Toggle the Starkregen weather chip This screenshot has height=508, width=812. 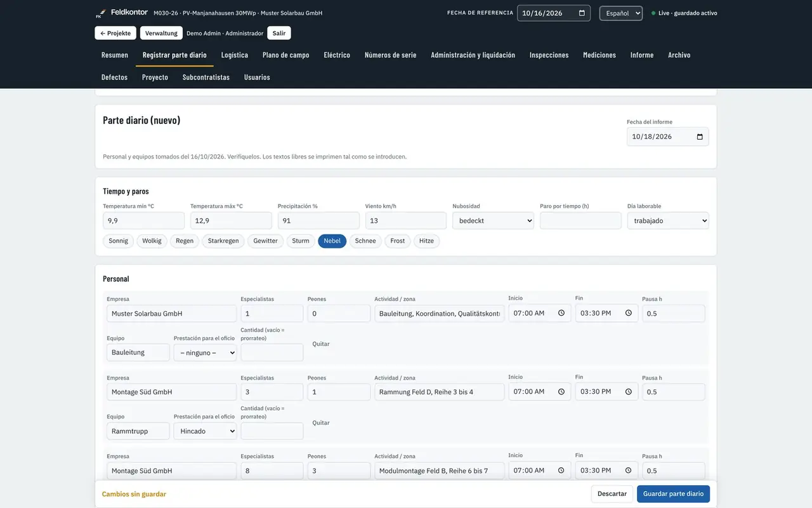[223, 241]
